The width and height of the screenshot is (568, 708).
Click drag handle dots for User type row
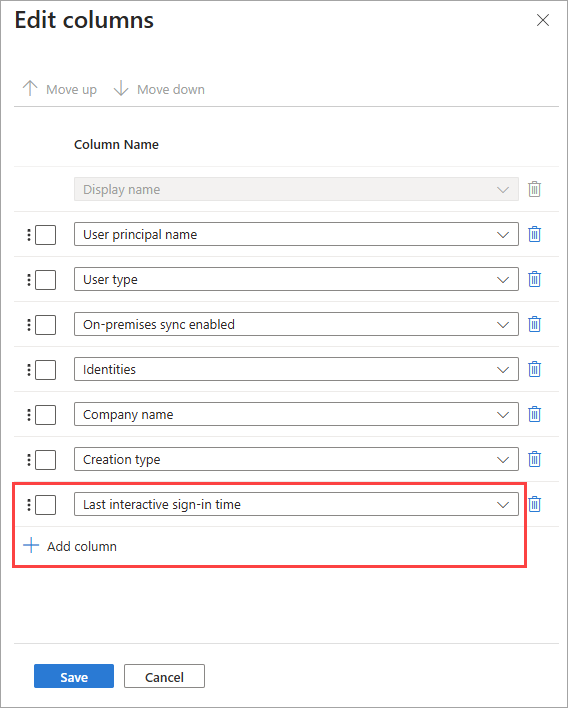(x=29, y=279)
